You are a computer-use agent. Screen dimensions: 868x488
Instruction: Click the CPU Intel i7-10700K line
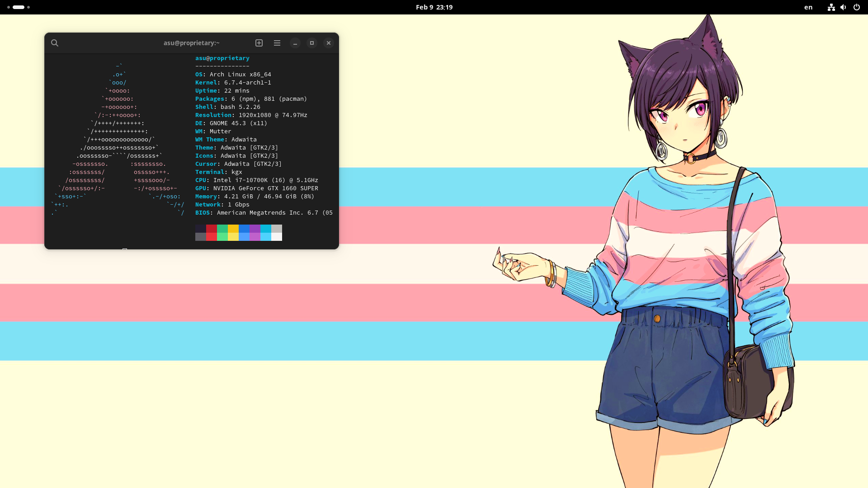click(x=257, y=180)
